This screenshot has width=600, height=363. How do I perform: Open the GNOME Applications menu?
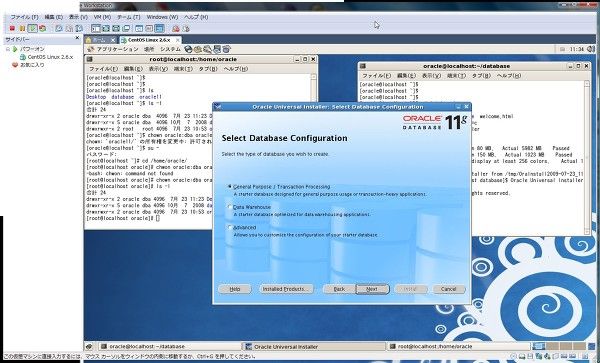pos(117,49)
